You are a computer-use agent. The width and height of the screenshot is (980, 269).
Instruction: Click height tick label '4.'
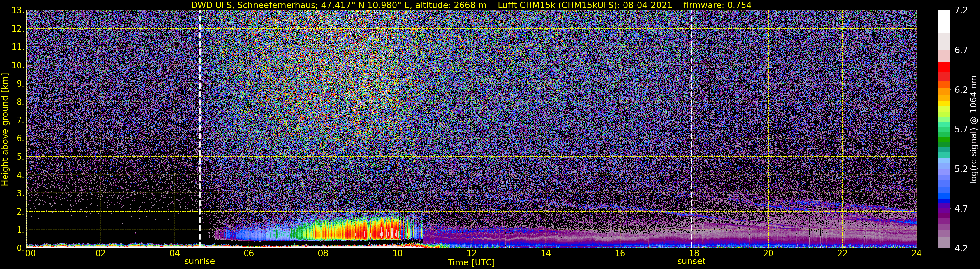tap(20, 175)
